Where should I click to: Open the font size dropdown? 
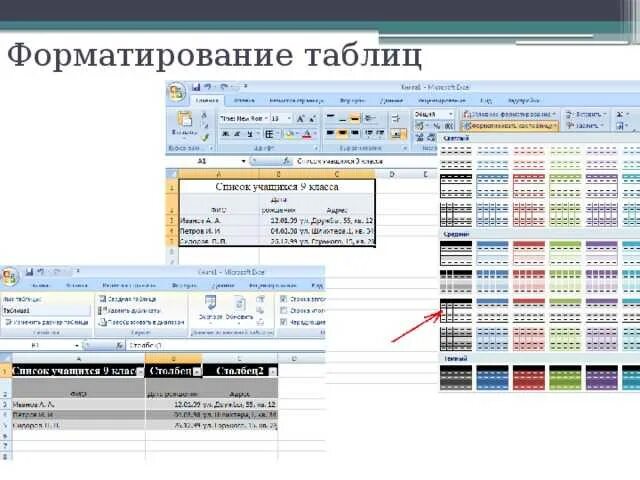pos(289,119)
